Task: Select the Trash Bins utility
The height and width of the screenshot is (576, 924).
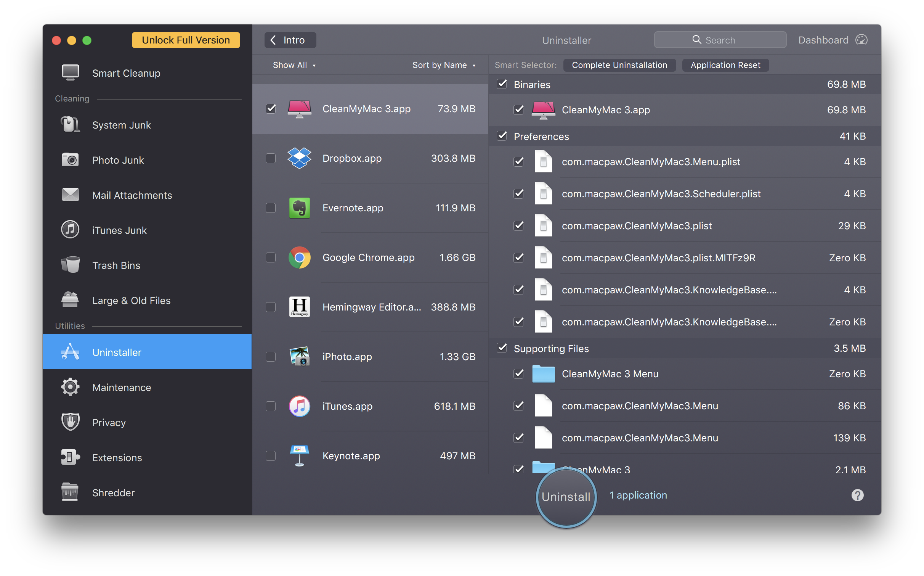Action: [116, 265]
